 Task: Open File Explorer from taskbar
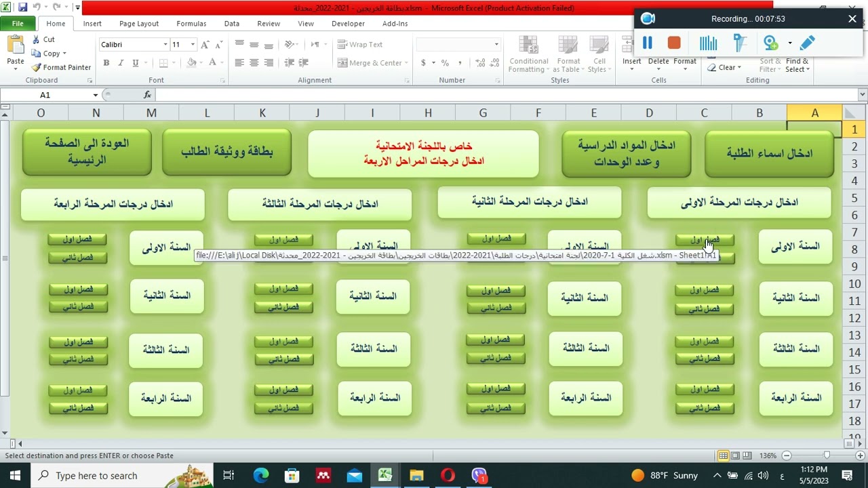click(416, 475)
